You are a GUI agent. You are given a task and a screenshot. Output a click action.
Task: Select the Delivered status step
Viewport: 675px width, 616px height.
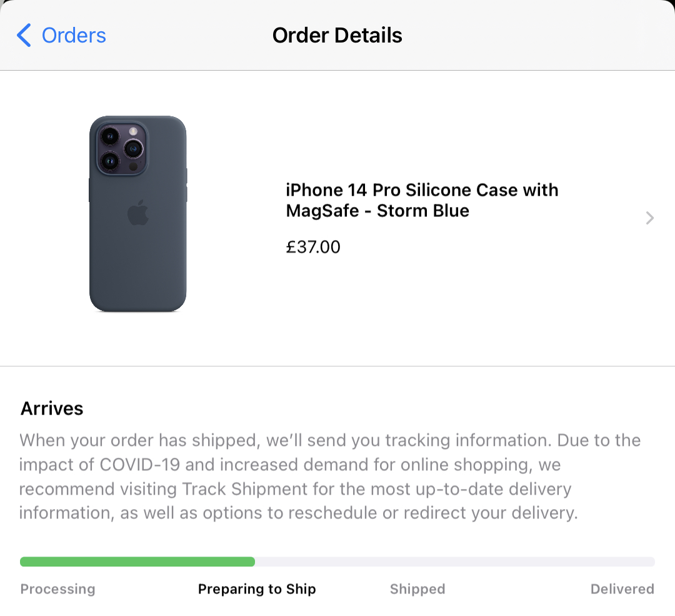pos(622,589)
